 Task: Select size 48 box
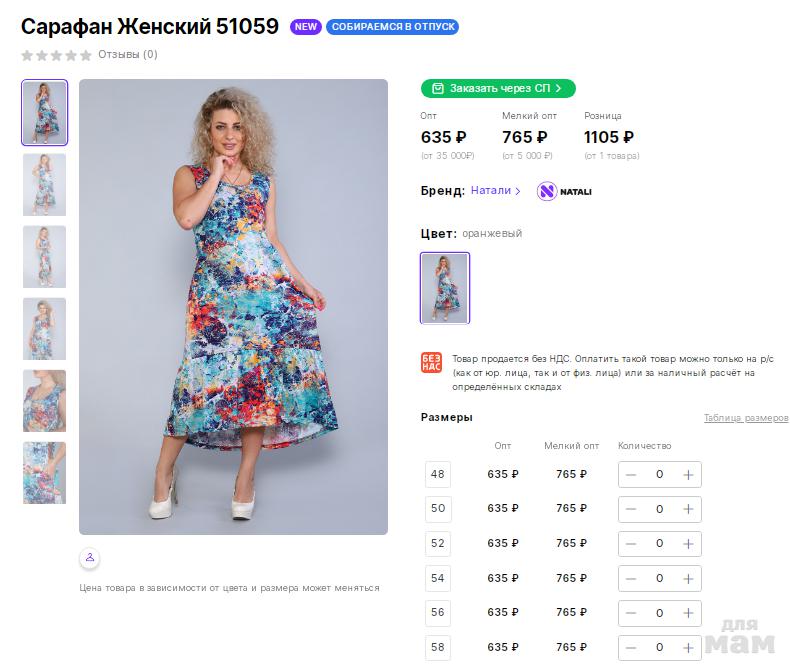(x=437, y=475)
